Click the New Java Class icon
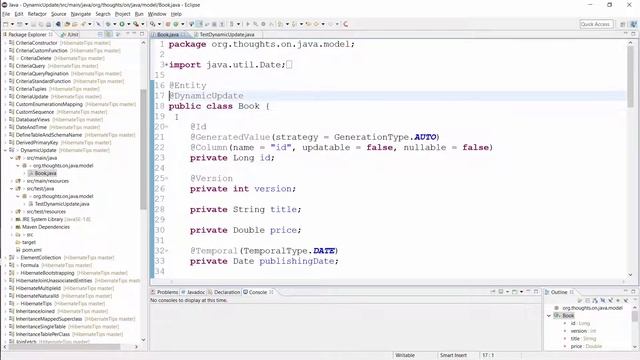This screenshot has width=640, height=360. tap(176, 24)
